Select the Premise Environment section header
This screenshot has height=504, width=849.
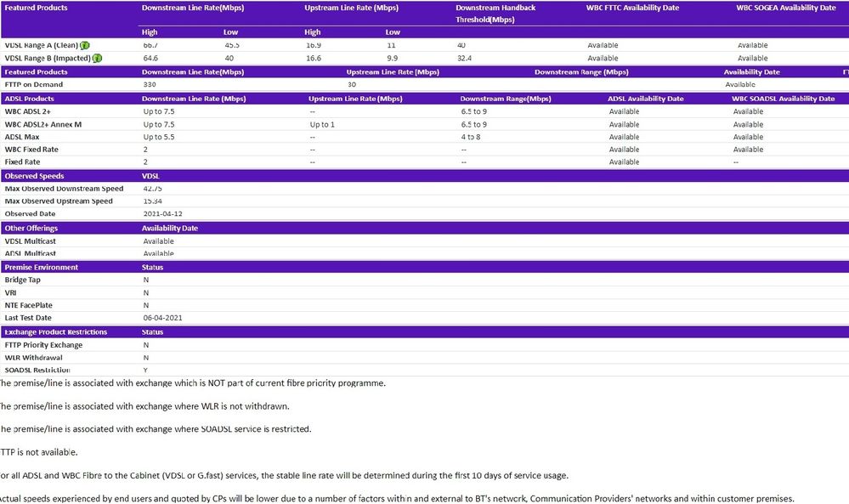[41, 267]
